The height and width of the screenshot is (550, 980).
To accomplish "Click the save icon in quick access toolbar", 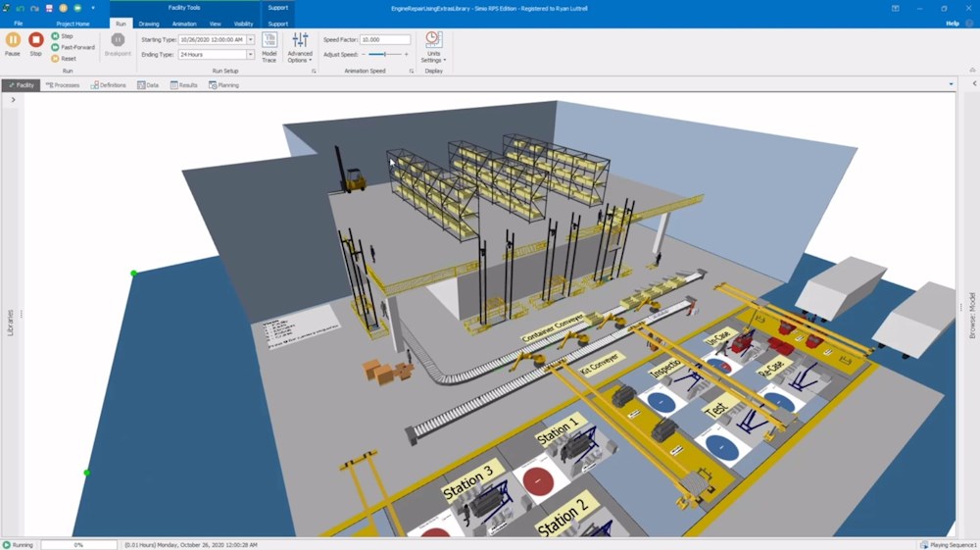I will click(49, 8).
